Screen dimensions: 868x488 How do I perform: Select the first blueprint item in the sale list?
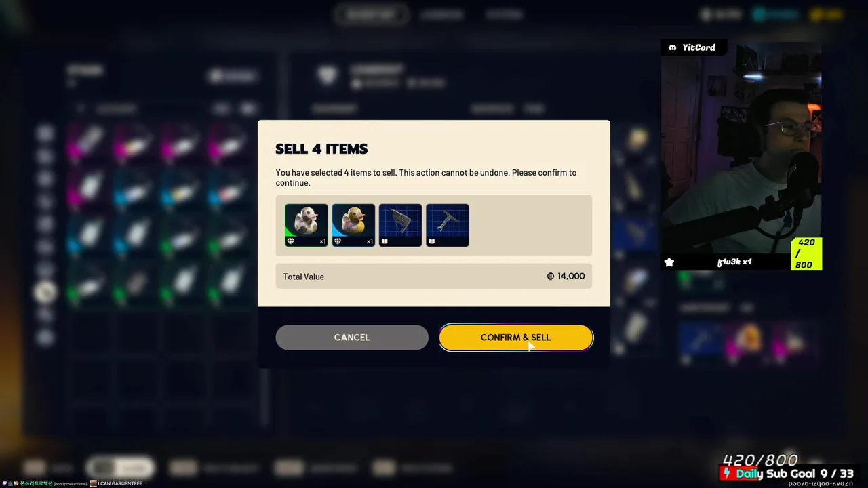pos(400,225)
